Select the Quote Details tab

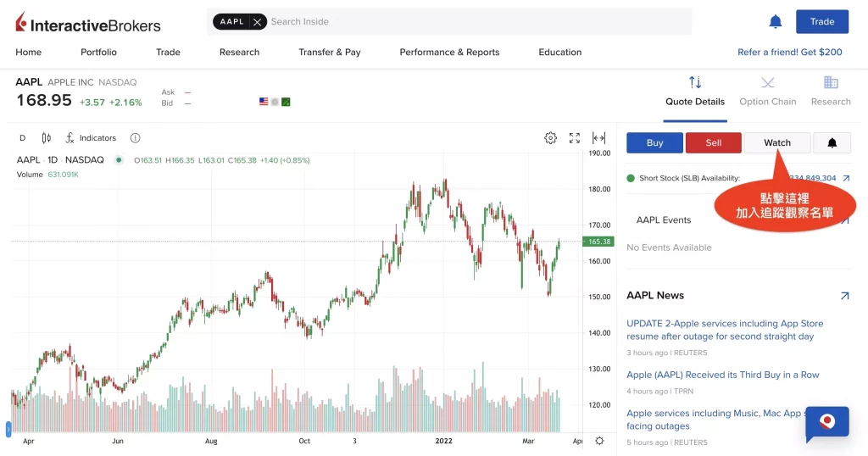695,92
